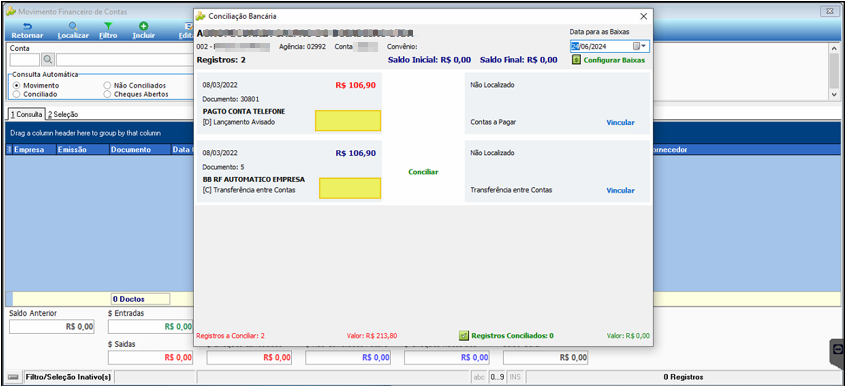
Task: Click the Configurar Baixas money icon
Action: [576, 60]
